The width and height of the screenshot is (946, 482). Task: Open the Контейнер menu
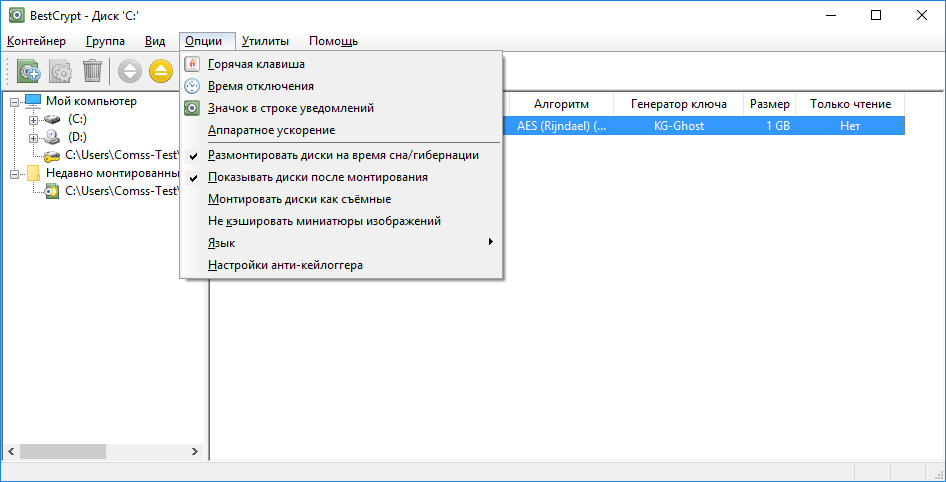coord(36,42)
